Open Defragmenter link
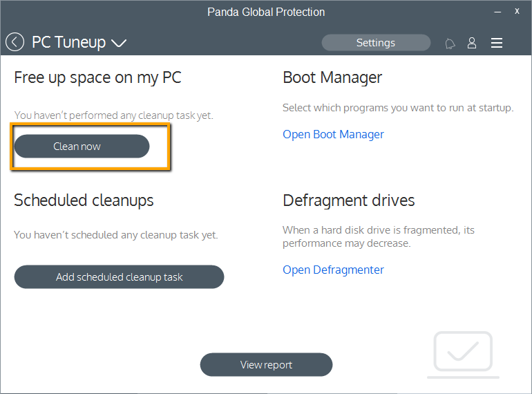This screenshot has width=532, height=394. tap(333, 270)
